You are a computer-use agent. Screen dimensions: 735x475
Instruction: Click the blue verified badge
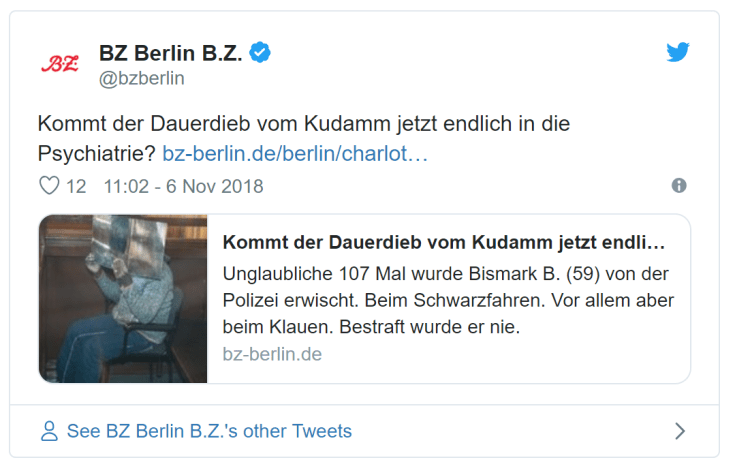pos(260,53)
